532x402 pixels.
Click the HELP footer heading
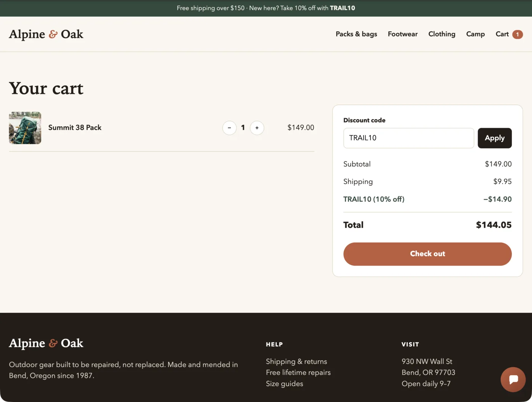(x=274, y=344)
